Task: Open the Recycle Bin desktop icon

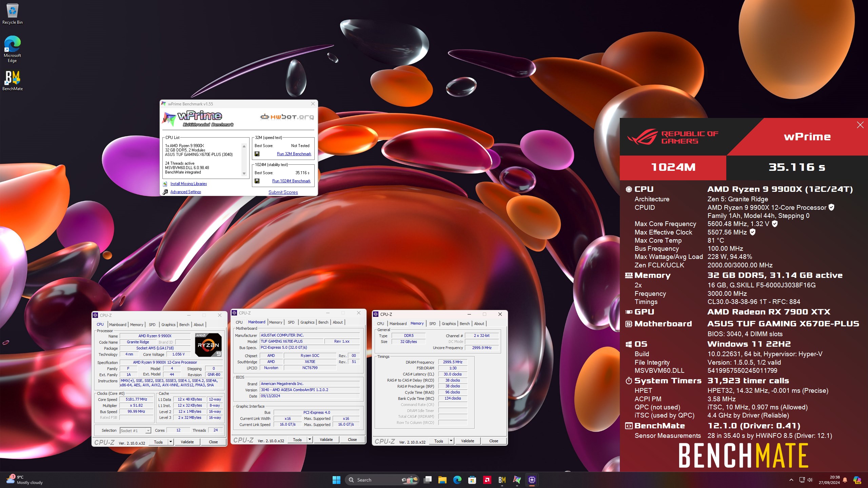Action: tap(13, 14)
